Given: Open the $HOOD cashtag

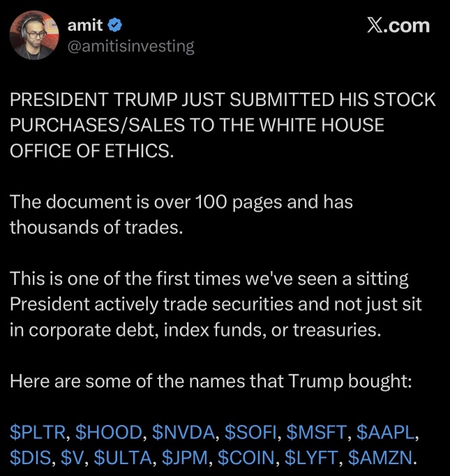Looking at the screenshot, I should [109, 432].
